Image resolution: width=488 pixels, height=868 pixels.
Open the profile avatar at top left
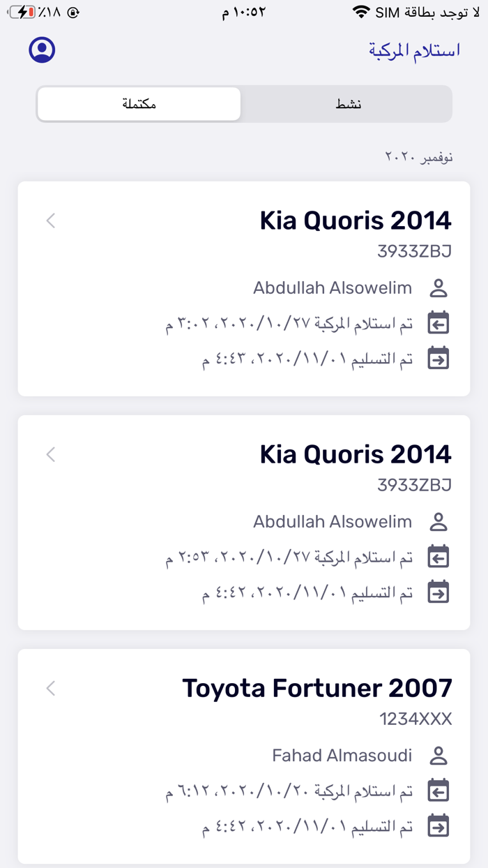click(41, 50)
